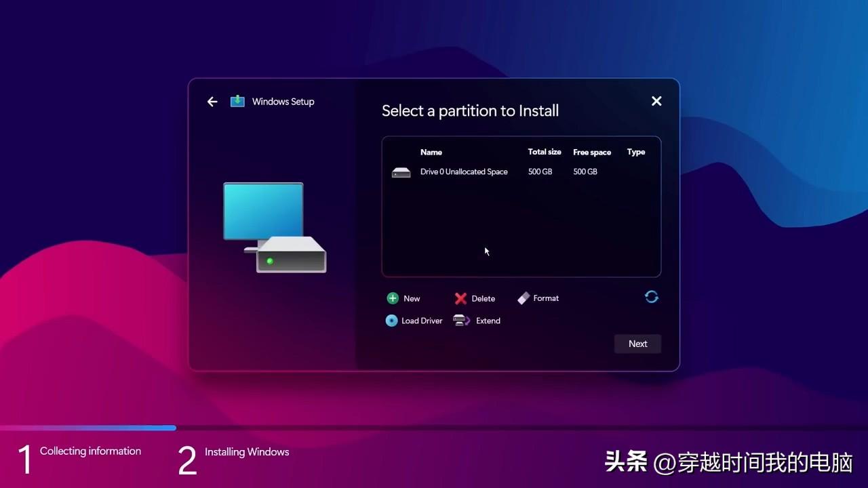This screenshot has height=488, width=868.
Task: Click the green New partition plus icon
Action: pos(393,298)
